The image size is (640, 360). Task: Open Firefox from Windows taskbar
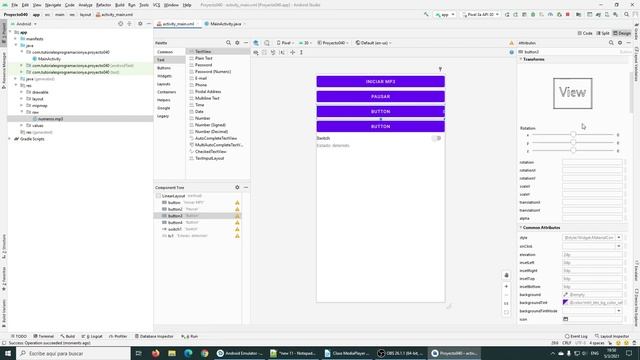156,353
